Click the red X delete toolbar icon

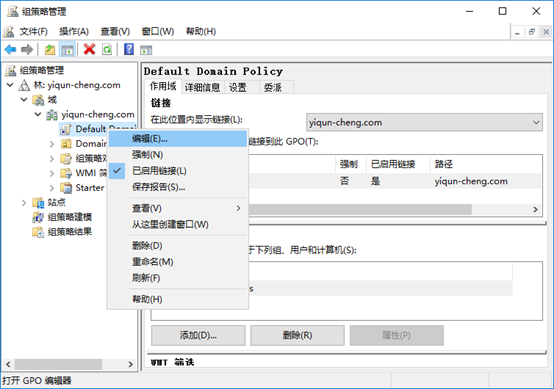tap(89, 49)
